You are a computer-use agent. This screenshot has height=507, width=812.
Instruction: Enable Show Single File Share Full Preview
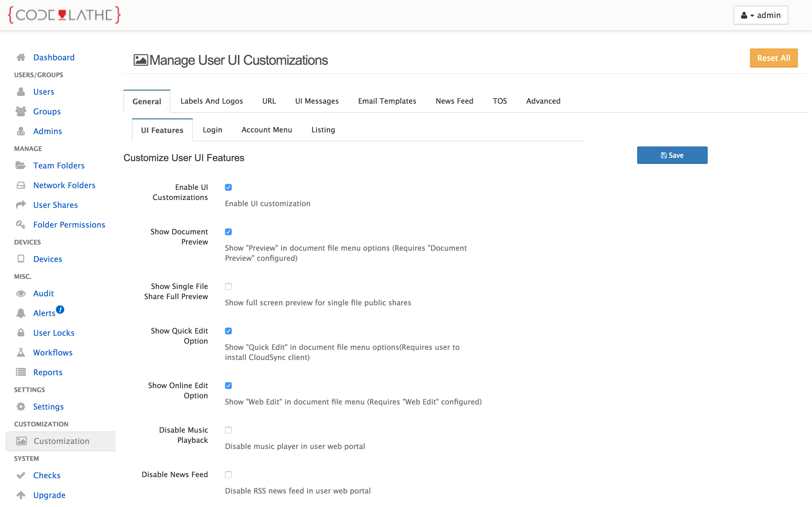pos(228,286)
